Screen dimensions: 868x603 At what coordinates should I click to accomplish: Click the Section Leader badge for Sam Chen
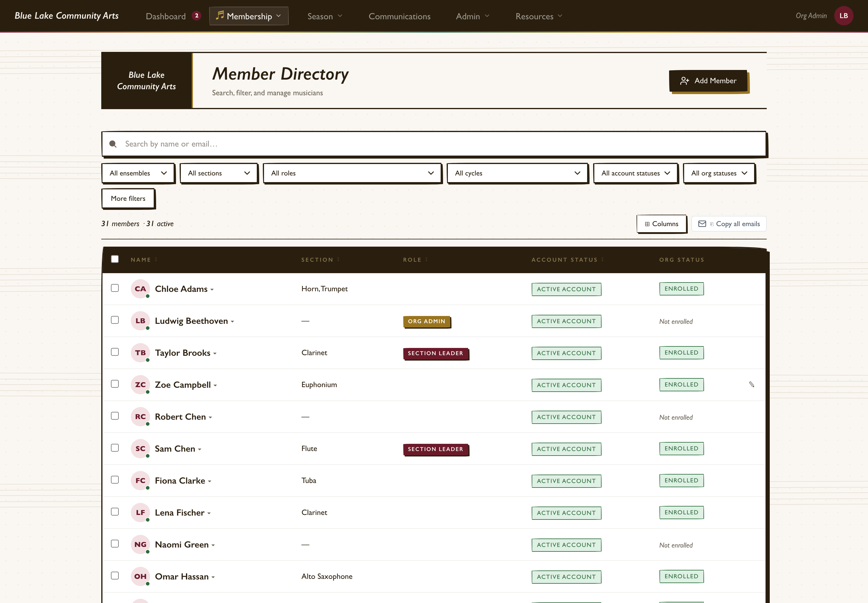(x=435, y=449)
